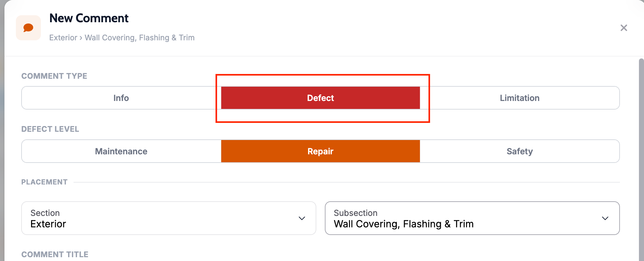
Task: Select the Limitation comment type
Action: 520,98
